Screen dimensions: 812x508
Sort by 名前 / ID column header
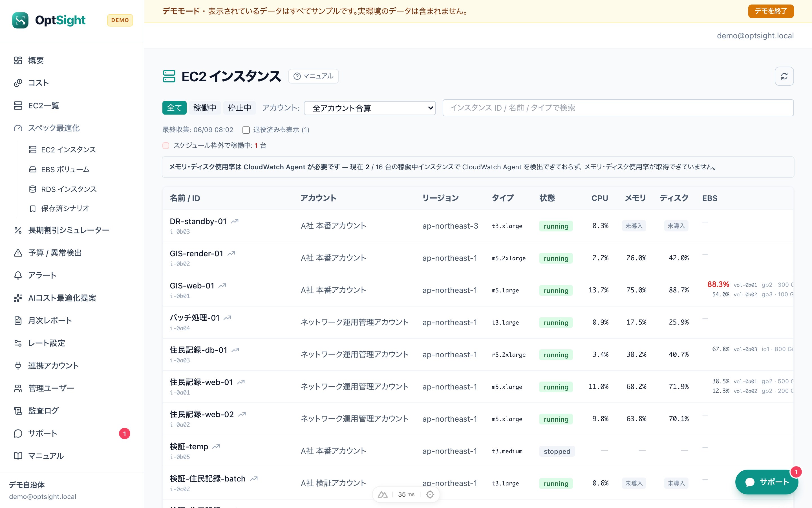185,198
